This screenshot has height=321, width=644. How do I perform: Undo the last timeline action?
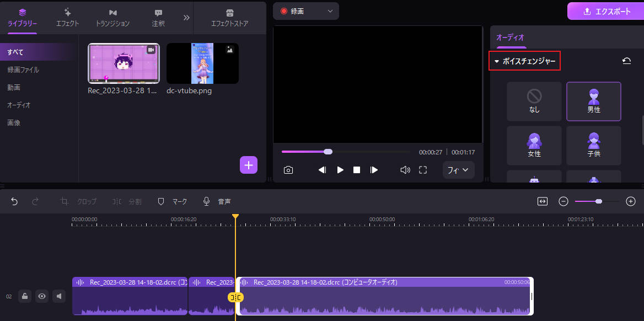click(x=14, y=201)
